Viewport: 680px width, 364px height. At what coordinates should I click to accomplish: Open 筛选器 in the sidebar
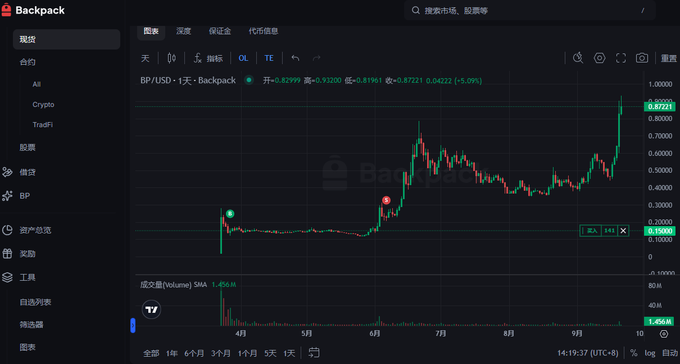coord(31,325)
